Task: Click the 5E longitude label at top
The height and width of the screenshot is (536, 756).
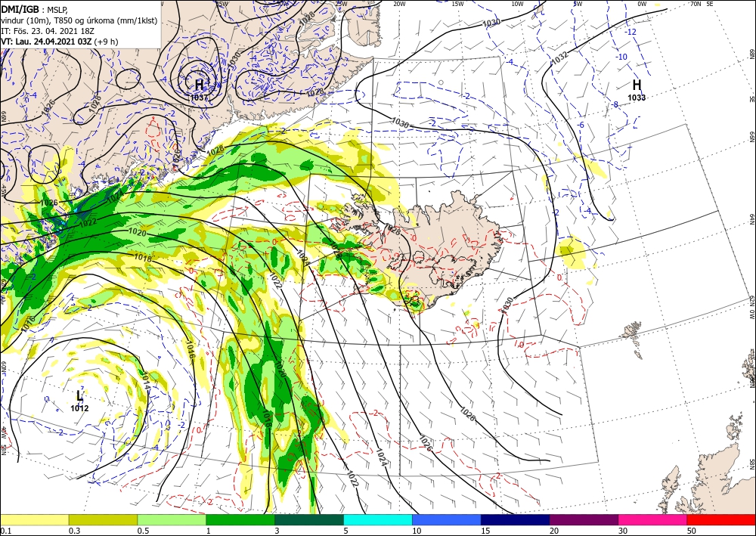Action: pyautogui.click(x=710, y=4)
